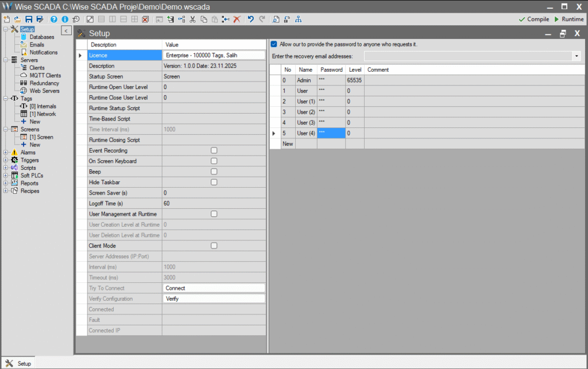Click the Try To Connect field
The width and height of the screenshot is (588, 369).
pyautogui.click(x=214, y=288)
